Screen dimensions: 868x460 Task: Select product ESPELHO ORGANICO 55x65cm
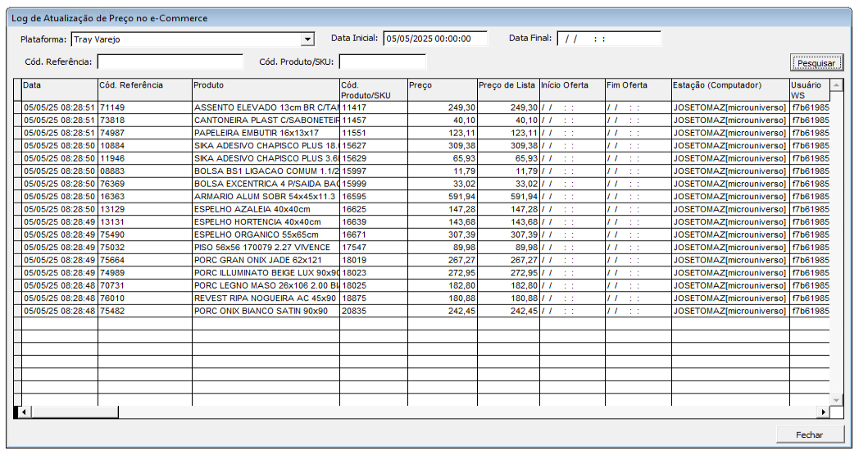click(x=266, y=235)
